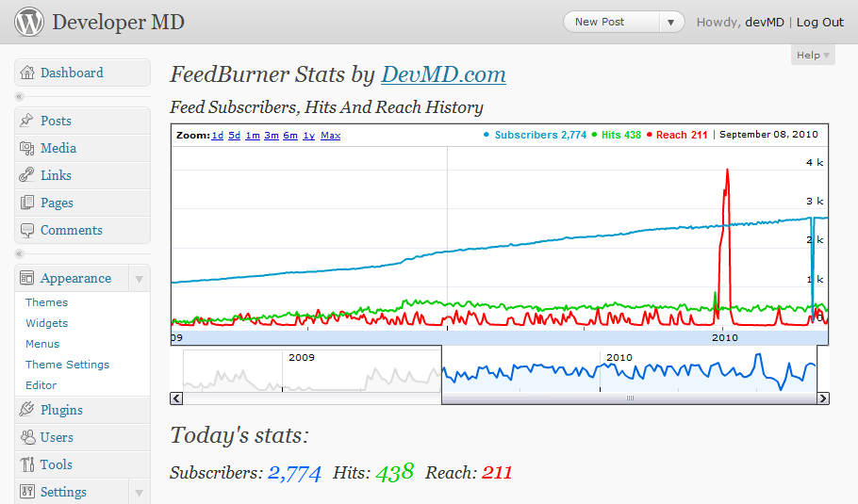Open the Widgets submenu item
The height and width of the screenshot is (504, 858).
(x=46, y=323)
